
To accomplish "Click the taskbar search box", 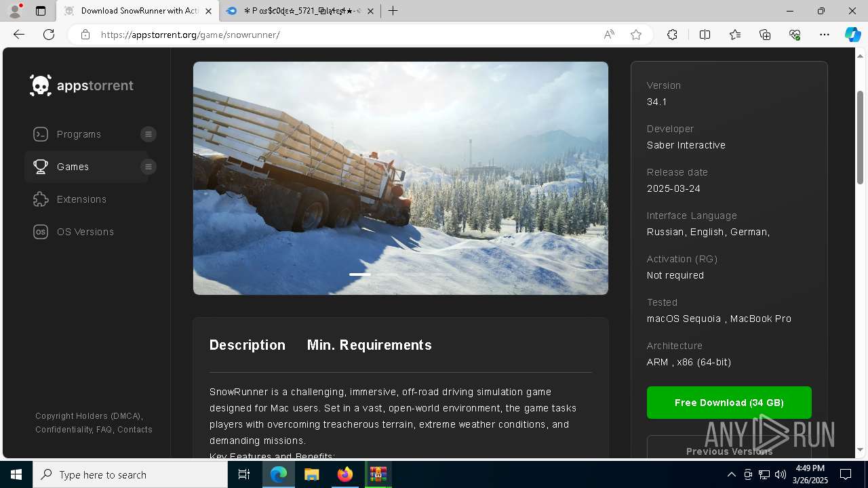I will (130, 474).
